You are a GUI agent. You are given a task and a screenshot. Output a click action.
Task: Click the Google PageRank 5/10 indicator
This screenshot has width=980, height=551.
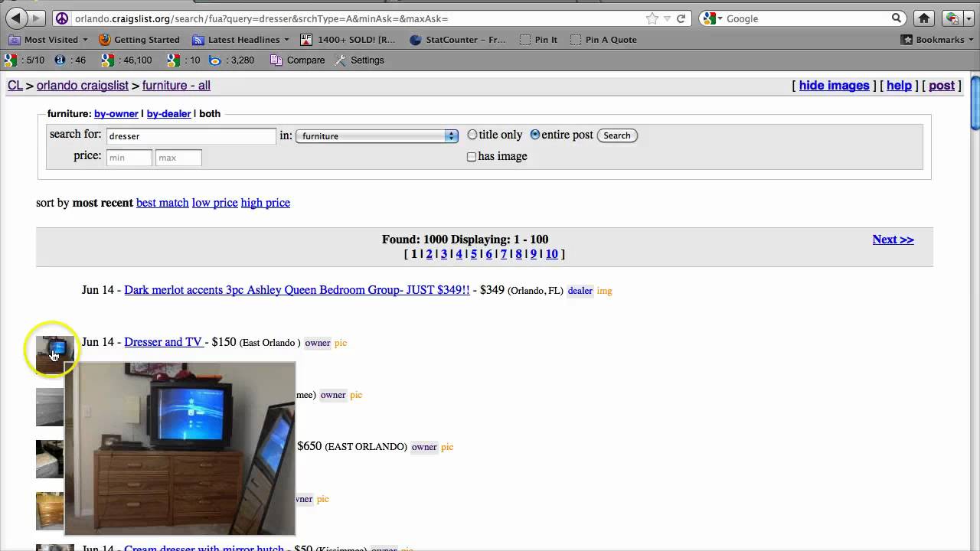pos(24,60)
